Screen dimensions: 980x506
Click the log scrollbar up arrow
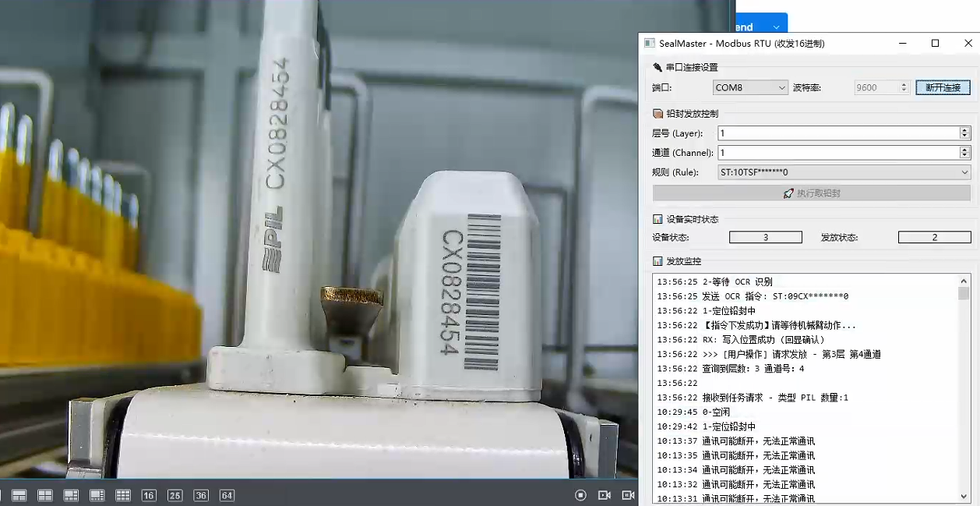tap(964, 280)
